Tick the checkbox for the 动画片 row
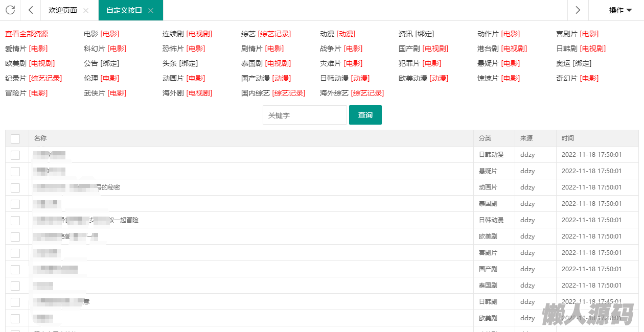Screen dimensions: 644x332 click(x=15, y=187)
